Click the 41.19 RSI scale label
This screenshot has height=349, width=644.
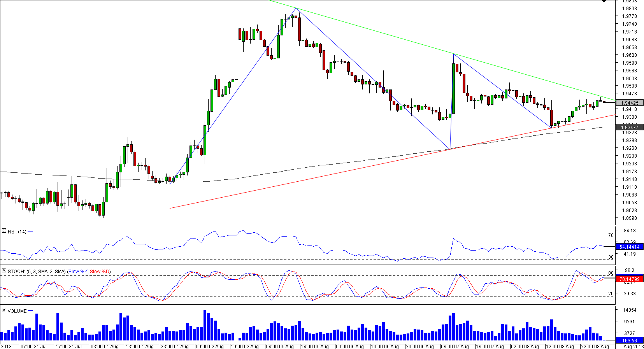[630, 254]
